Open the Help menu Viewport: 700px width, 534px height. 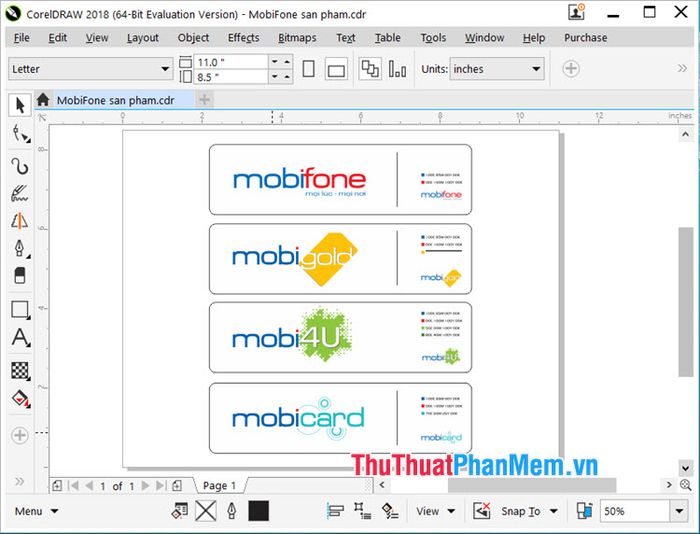coord(534,38)
